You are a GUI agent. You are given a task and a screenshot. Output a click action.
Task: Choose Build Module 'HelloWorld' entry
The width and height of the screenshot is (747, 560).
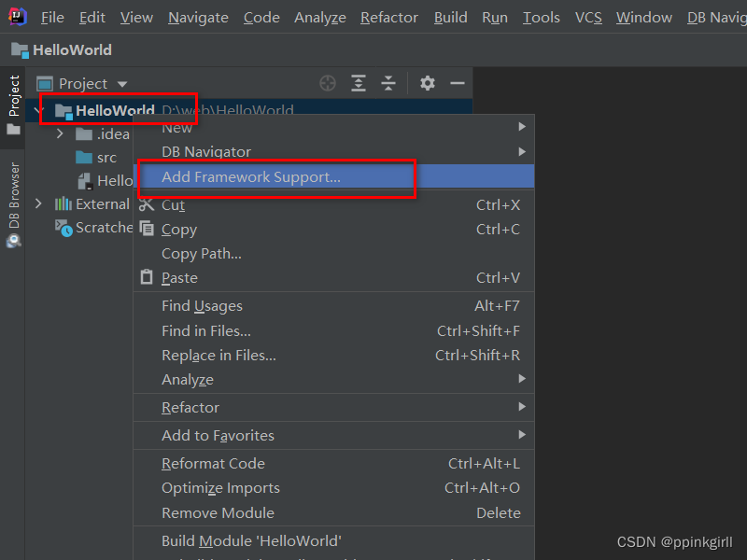pyautogui.click(x=333, y=541)
